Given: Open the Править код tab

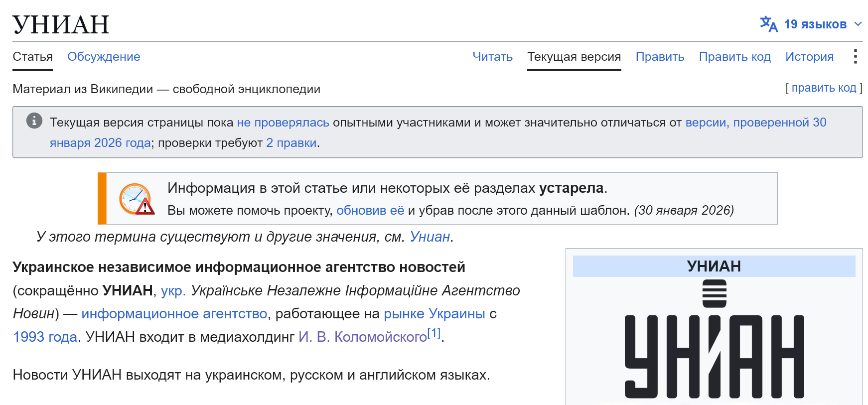Looking at the screenshot, I should point(734,57).
